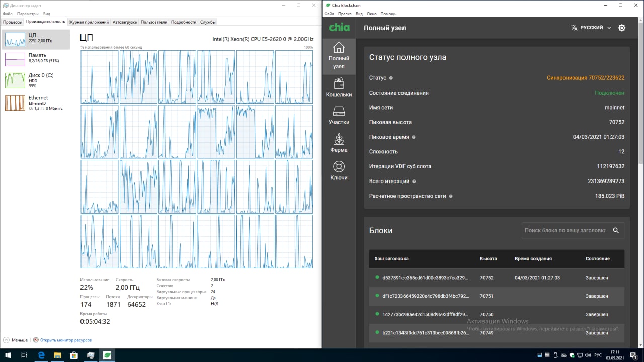This screenshot has width=644, height=362.
Task: Switch to the Службы tab
Action: (x=208, y=22)
